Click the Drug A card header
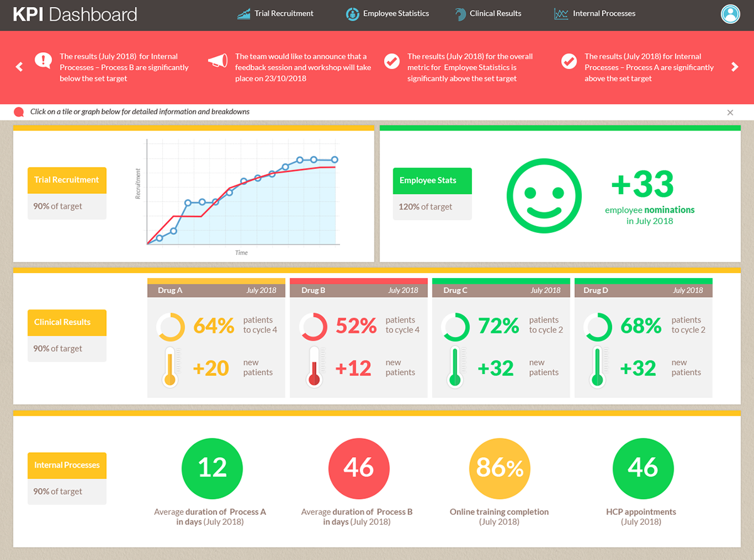 (x=216, y=291)
